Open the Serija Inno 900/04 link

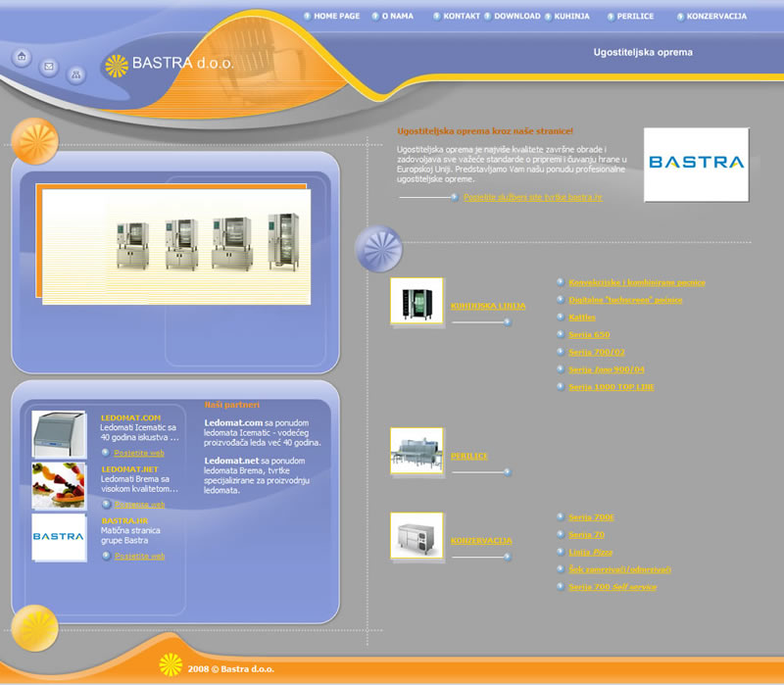[606, 369]
